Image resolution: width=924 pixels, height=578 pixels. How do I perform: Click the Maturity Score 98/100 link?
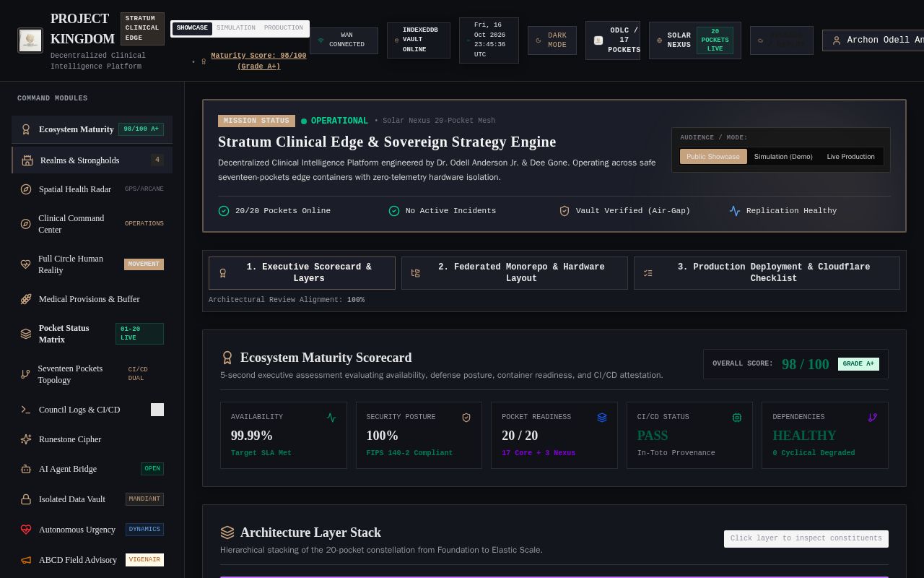coord(258,61)
